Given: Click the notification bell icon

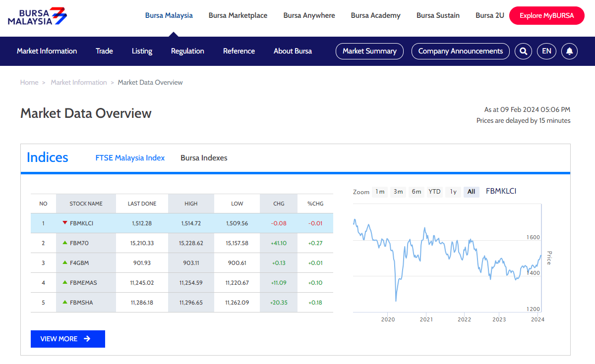Looking at the screenshot, I should [x=569, y=51].
